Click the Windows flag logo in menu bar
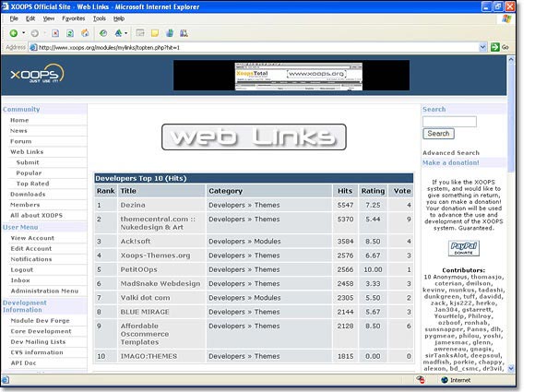The image size is (535, 392). pos(506,18)
